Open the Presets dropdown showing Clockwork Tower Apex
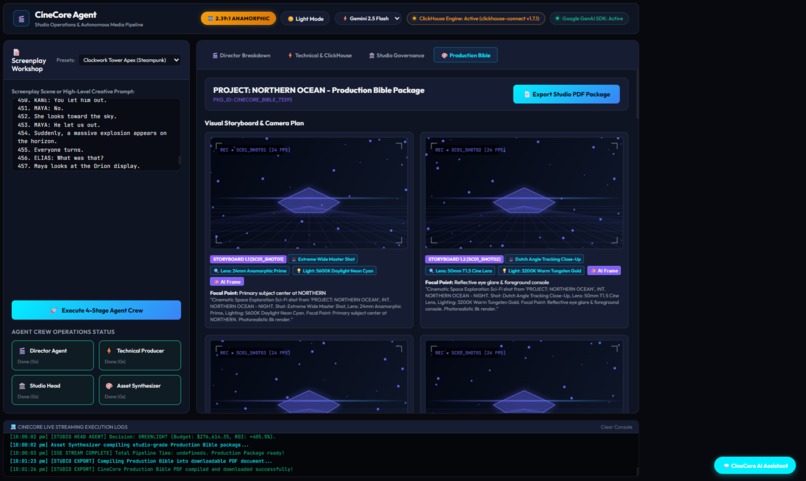This screenshot has width=806, height=481. 130,60
